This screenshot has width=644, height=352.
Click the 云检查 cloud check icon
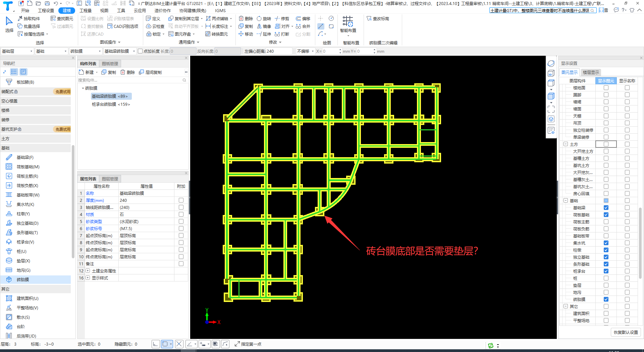point(148,26)
